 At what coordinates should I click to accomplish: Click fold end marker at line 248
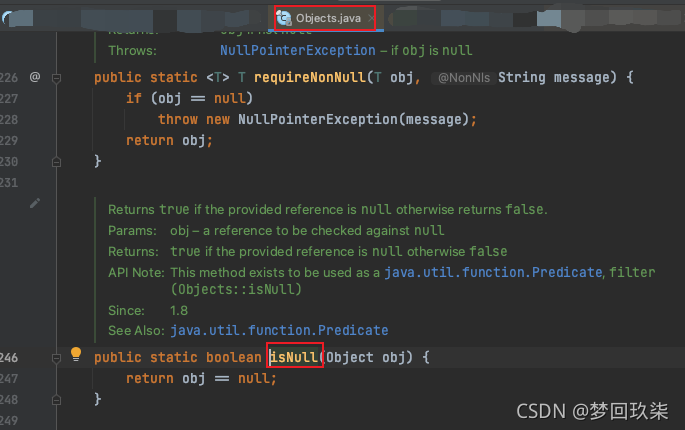point(56,400)
